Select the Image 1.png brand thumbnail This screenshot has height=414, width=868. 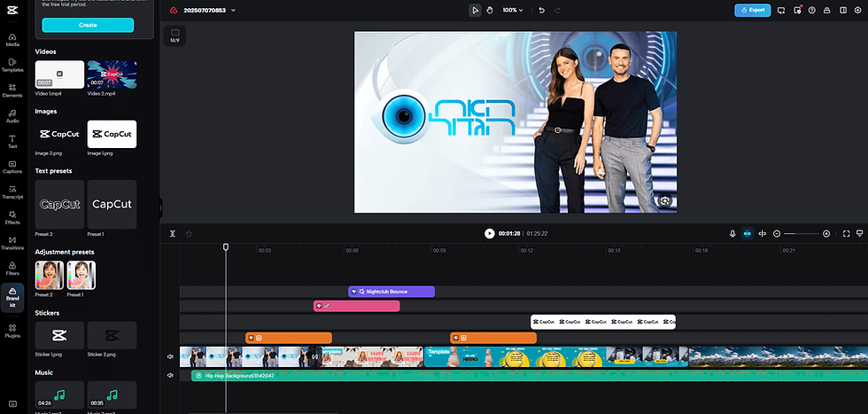pyautogui.click(x=112, y=134)
